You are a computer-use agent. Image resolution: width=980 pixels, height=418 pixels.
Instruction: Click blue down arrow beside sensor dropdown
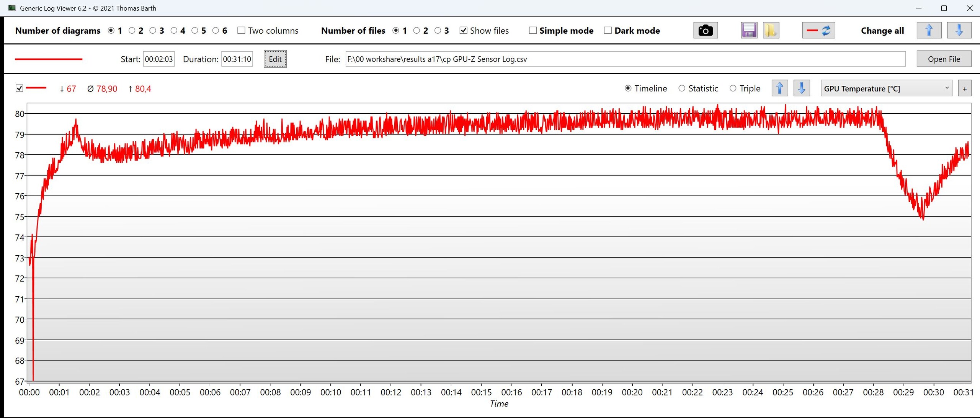point(801,88)
